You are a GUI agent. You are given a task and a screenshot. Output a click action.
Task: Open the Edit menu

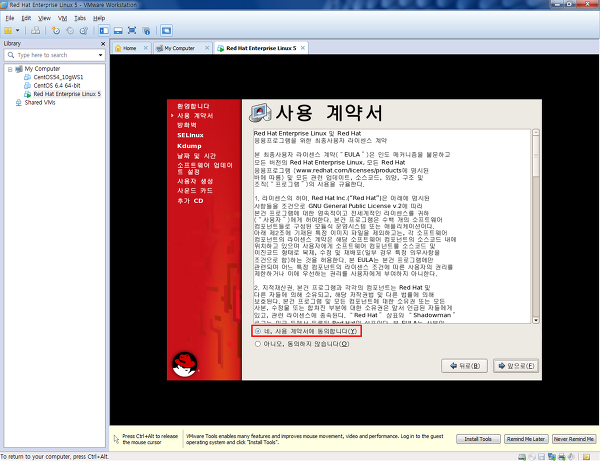coord(26,18)
